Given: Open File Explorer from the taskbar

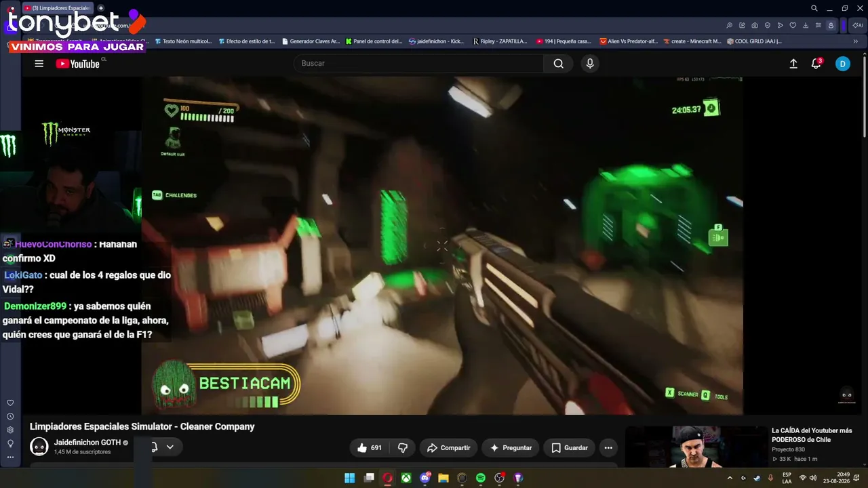Looking at the screenshot, I should (443, 478).
